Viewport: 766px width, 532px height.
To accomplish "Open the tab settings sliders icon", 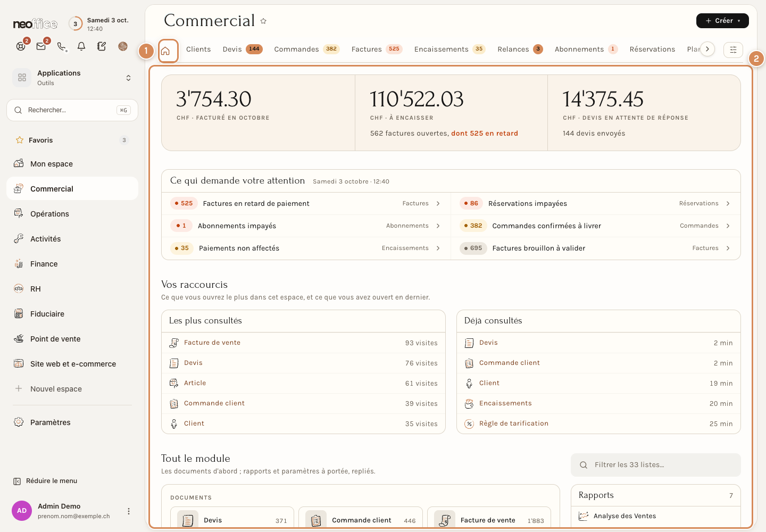I will [733, 49].
